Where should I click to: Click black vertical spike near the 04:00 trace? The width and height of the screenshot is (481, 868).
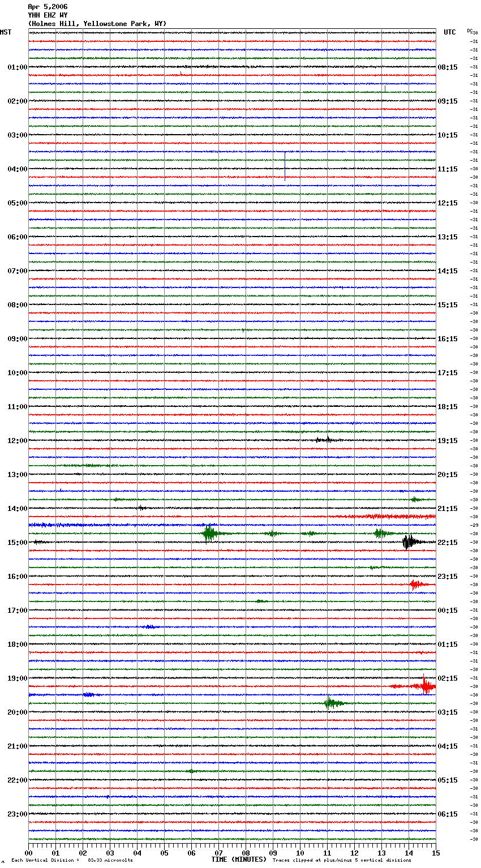pyautogui.click(x=285, y=165)
